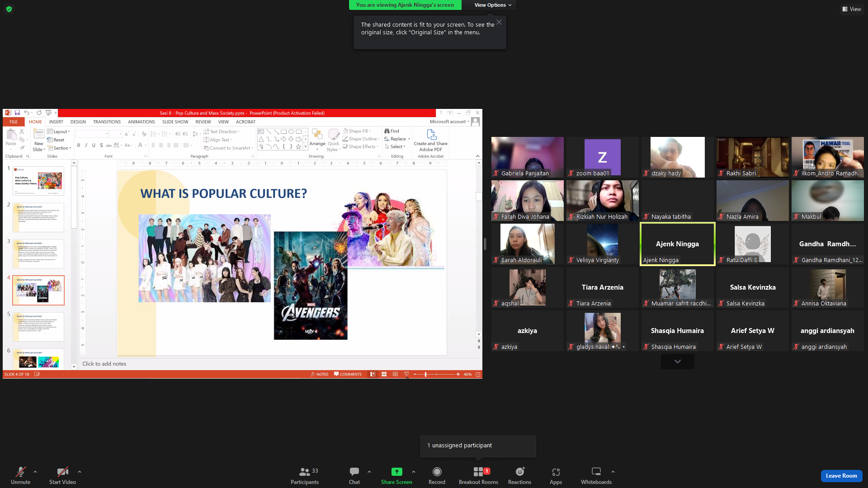The image size is (868, 488).
Task: Toggle Underline formatting
Action: 94,145
